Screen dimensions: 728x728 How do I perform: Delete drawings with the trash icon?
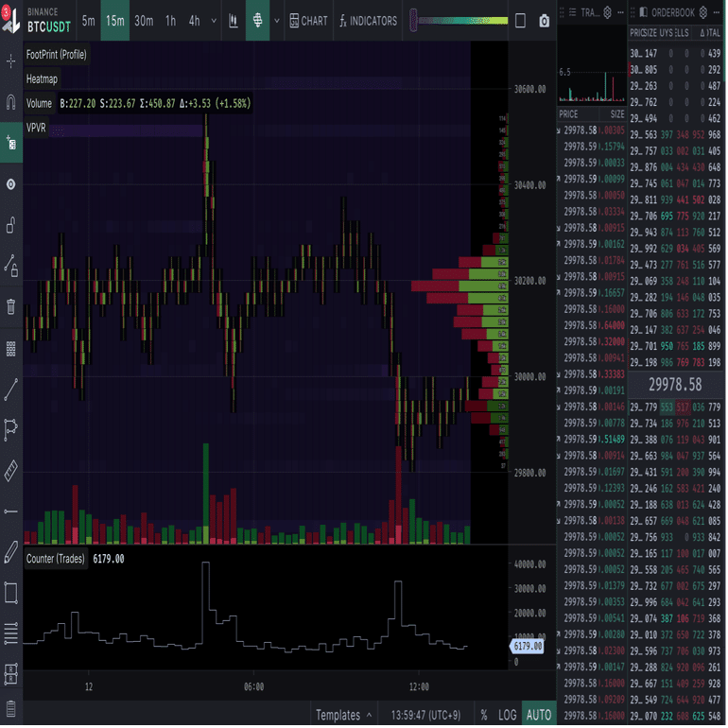(10, 306)
